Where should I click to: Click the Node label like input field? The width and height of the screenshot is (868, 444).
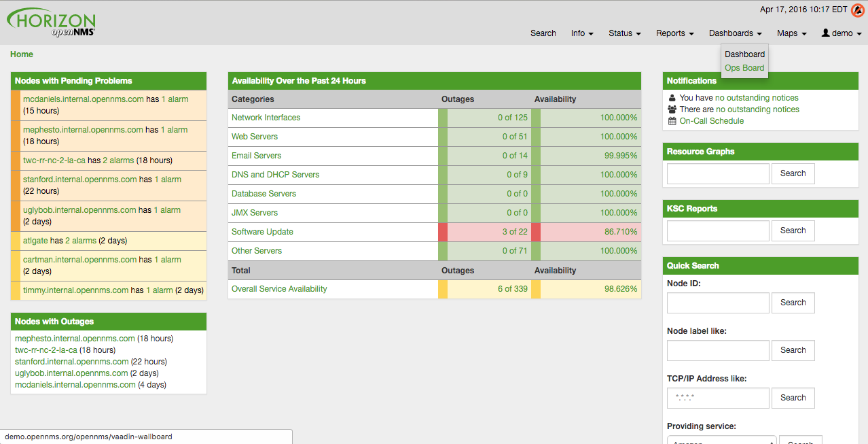[x=718, y=350]
